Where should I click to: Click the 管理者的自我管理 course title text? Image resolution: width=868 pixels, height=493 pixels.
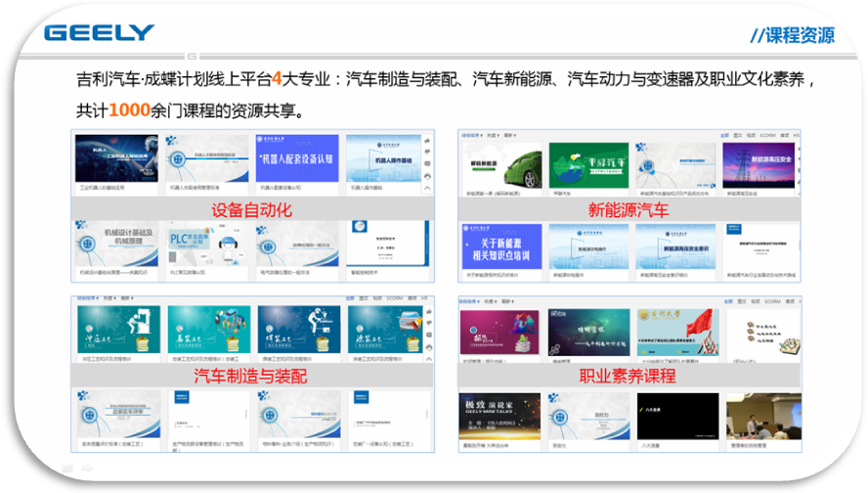[x=749, y=445]
